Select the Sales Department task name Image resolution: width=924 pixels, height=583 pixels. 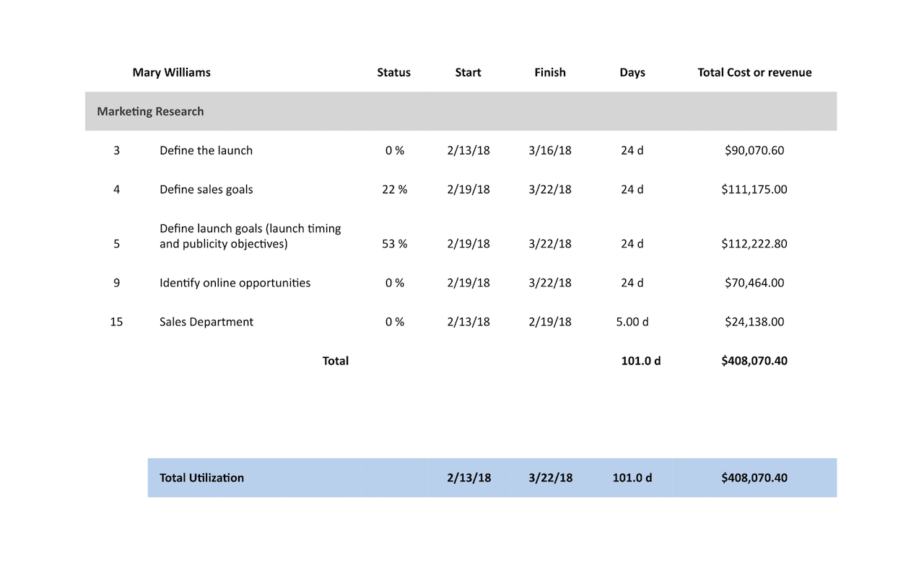(x=206, y=322)
